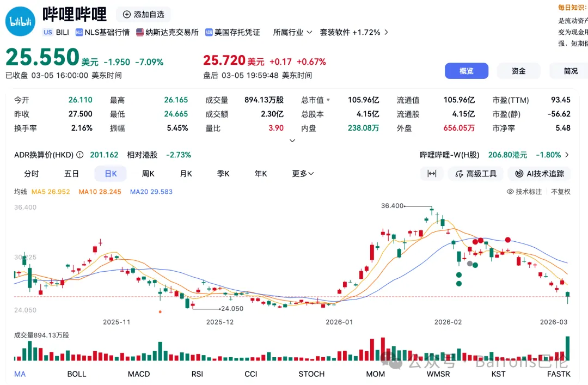588x385 pixels.
Task: Click the 36.400 high price marker
Action: coord(392,206)
